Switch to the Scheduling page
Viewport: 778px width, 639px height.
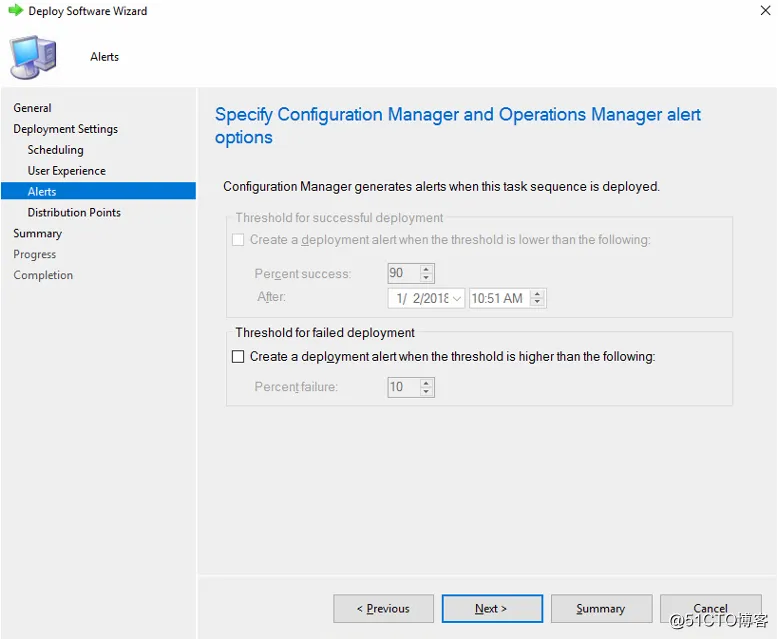click(56, 150)
